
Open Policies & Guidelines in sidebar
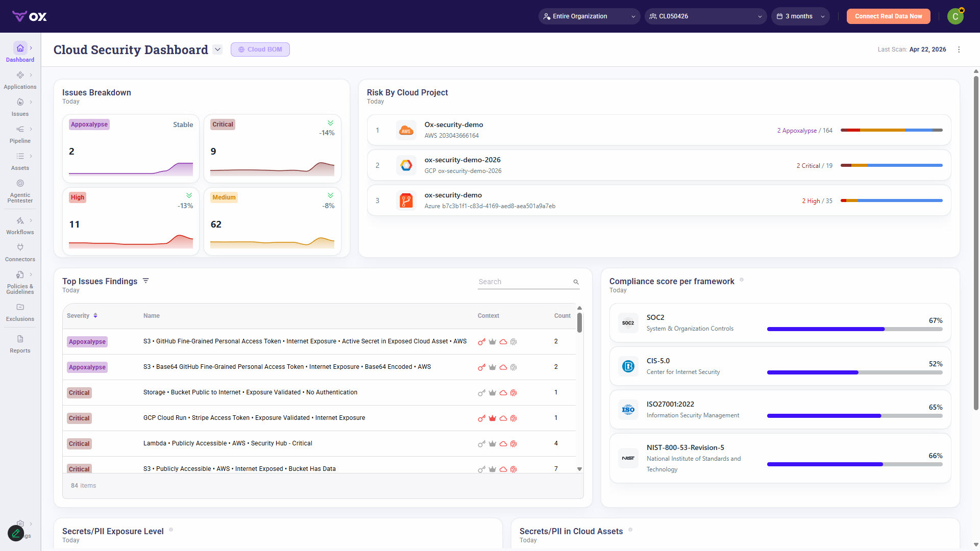tap(20, 282)
